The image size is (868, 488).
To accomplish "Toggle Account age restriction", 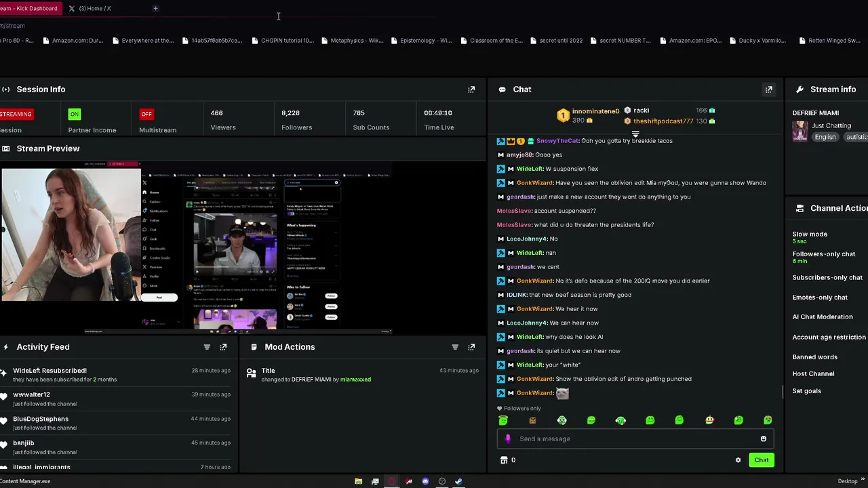I will point(829,337).
